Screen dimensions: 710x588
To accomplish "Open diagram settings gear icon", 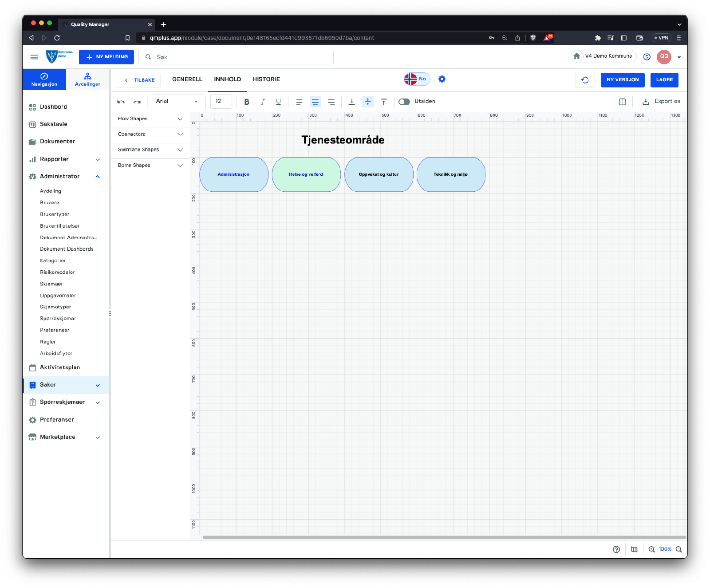I will pyautogui.click(x=442, y=79).
